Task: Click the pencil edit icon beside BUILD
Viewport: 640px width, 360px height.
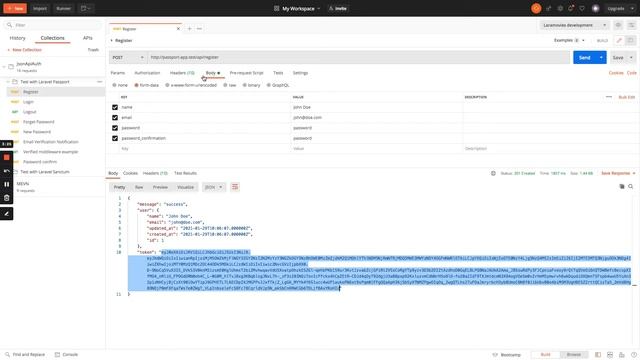Action: 619,40
